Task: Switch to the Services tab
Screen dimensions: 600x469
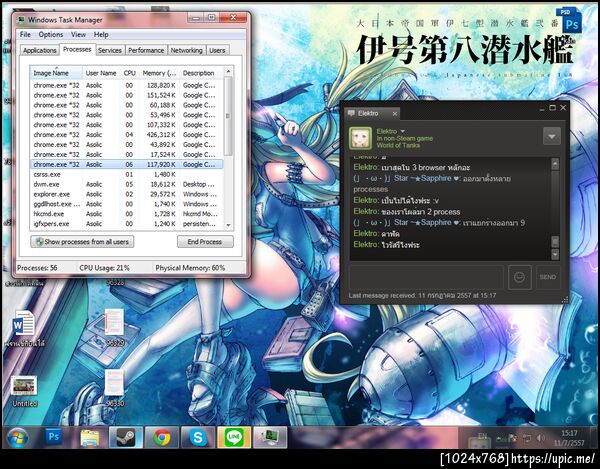Action: click(109, 50)
